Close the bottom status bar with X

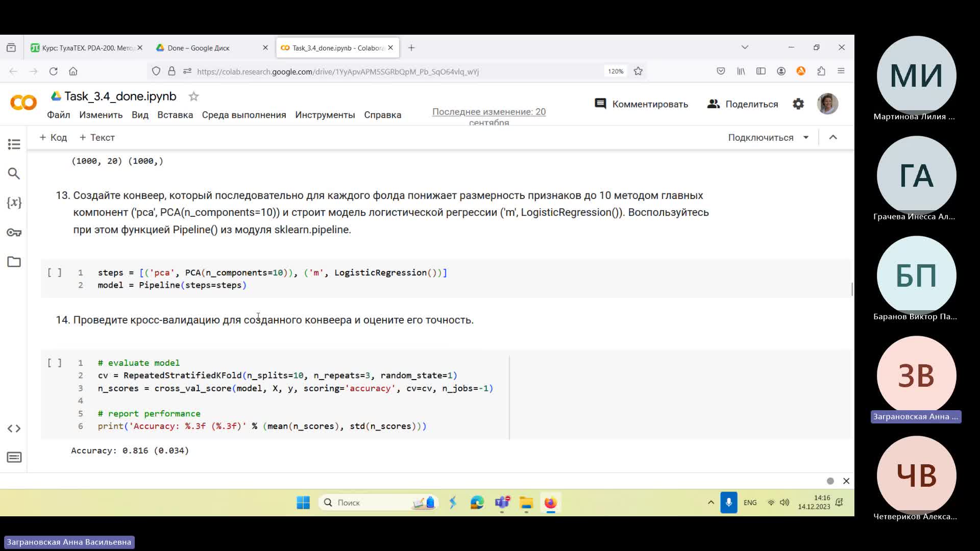(x=846, y=481)
